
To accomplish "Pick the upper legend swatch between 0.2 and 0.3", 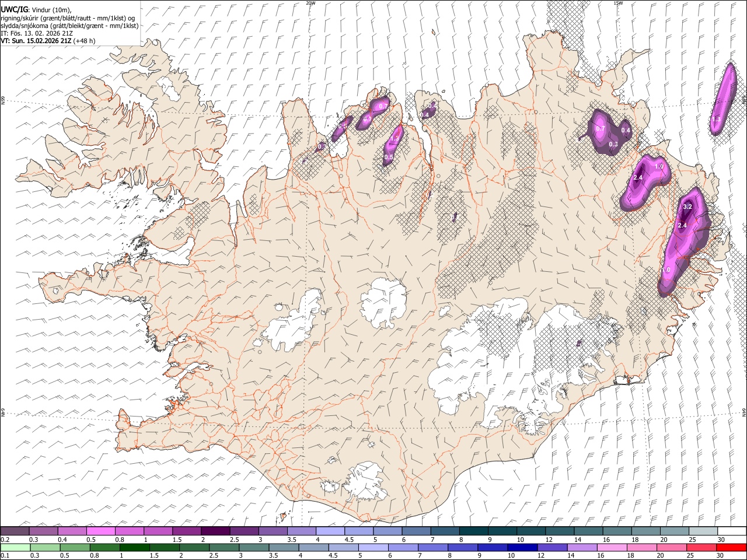I will [x=15, y=531].
